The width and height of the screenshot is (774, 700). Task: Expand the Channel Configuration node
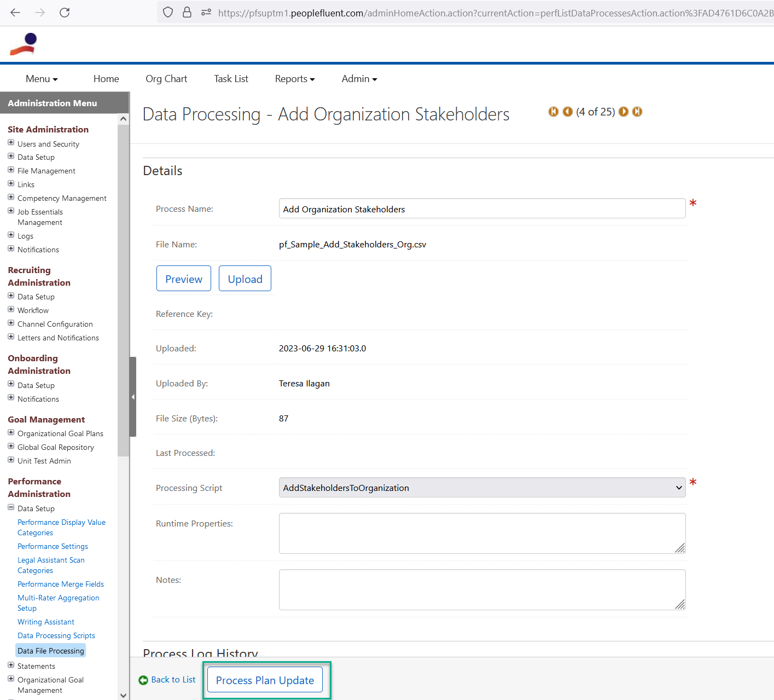pyautogui.click(x=11, y=323)
